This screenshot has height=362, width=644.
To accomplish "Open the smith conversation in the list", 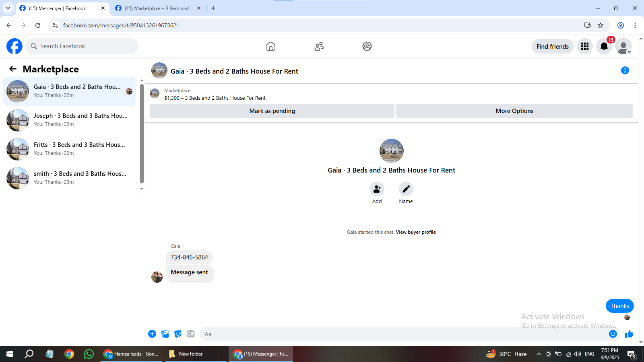I will [x=70, y=178].
